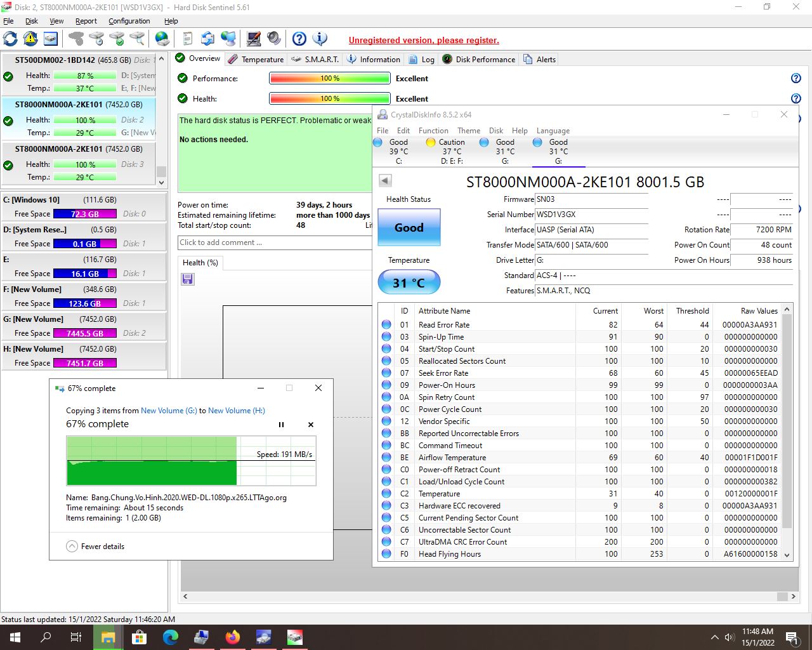This screenshot has height=650, width=812.
Task: Switch to the Log tab
Action: click(x=421, y=59)
